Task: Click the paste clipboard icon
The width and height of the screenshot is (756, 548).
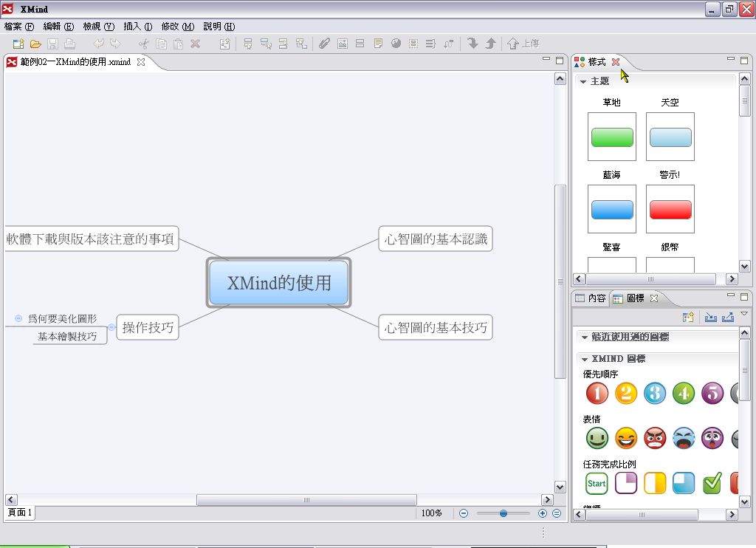Action: (x=178, y=44)
